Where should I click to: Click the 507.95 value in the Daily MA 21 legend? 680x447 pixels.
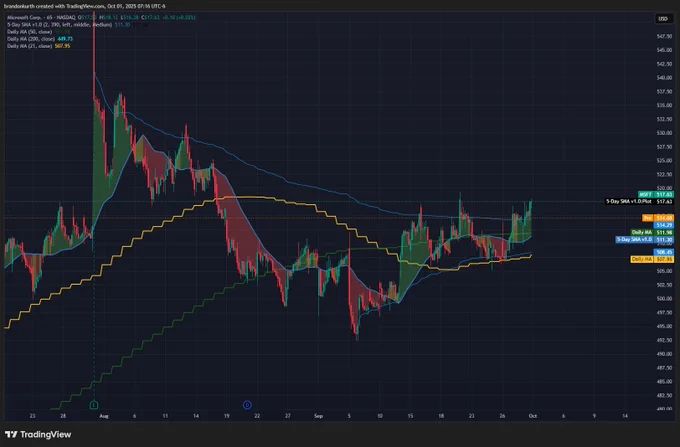(62, 46)
